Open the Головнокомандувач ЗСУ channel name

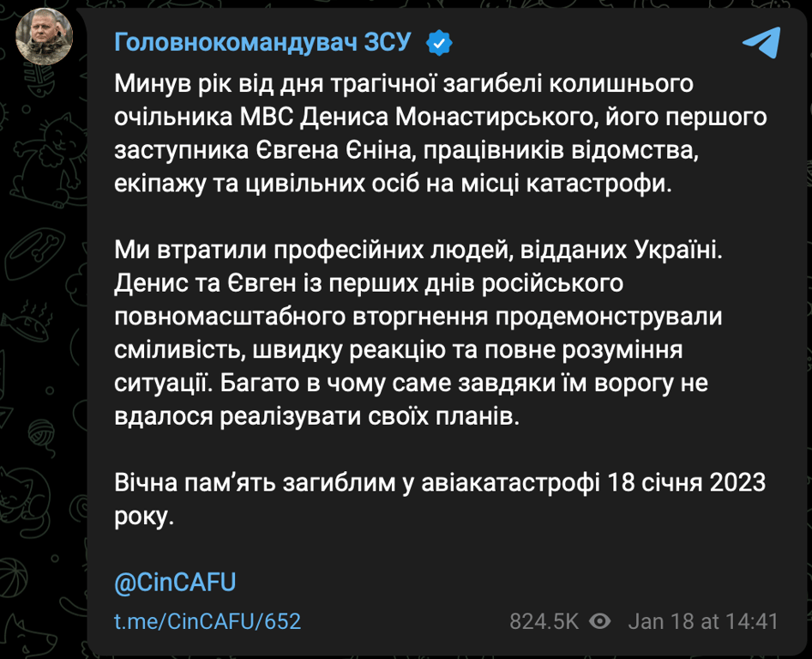[263, 42]
